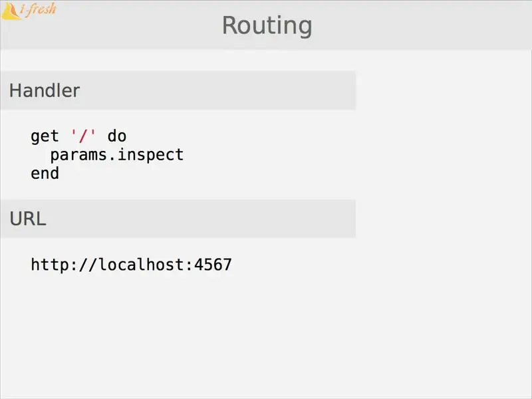
Task: Click inspect in the code block
Action: tap(151, 156)
